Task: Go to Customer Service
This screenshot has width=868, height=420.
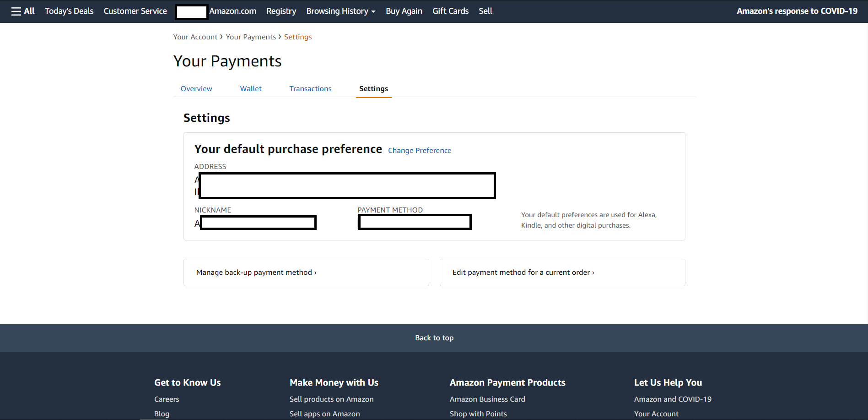Action: pos(135,11)
